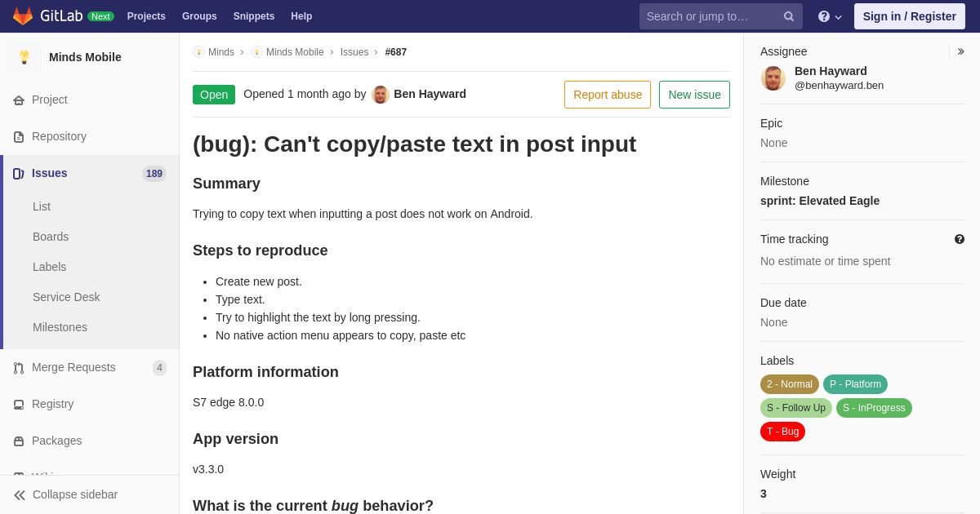
Task: Click the S - InProgress label
Action: (x=874, y=408)
